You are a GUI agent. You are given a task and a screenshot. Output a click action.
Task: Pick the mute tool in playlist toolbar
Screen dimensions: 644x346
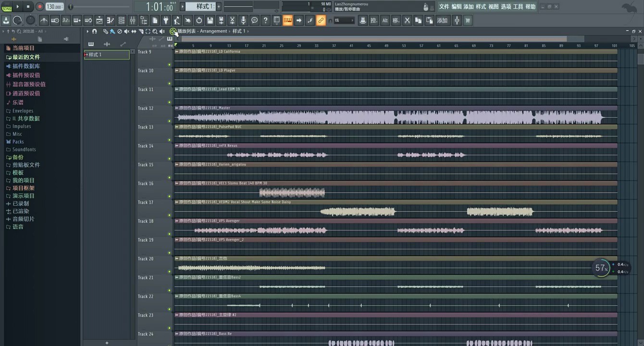tap(126, 31)
